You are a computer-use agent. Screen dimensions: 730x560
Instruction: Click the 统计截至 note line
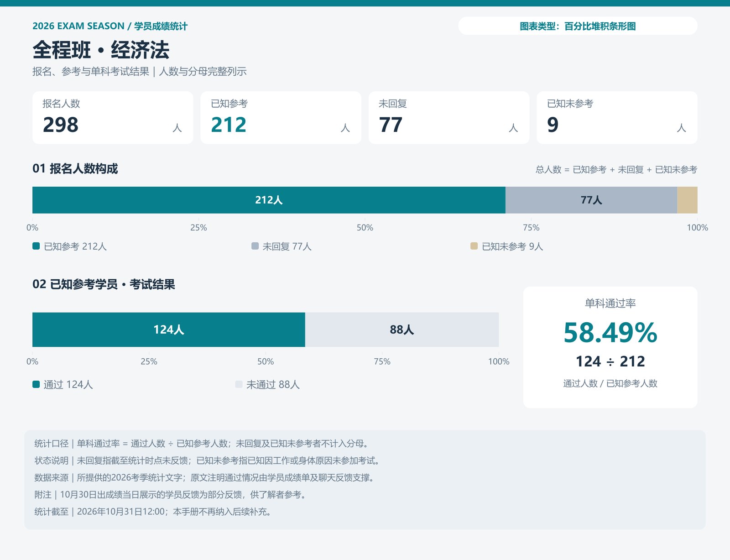click(x=153, y=512)
